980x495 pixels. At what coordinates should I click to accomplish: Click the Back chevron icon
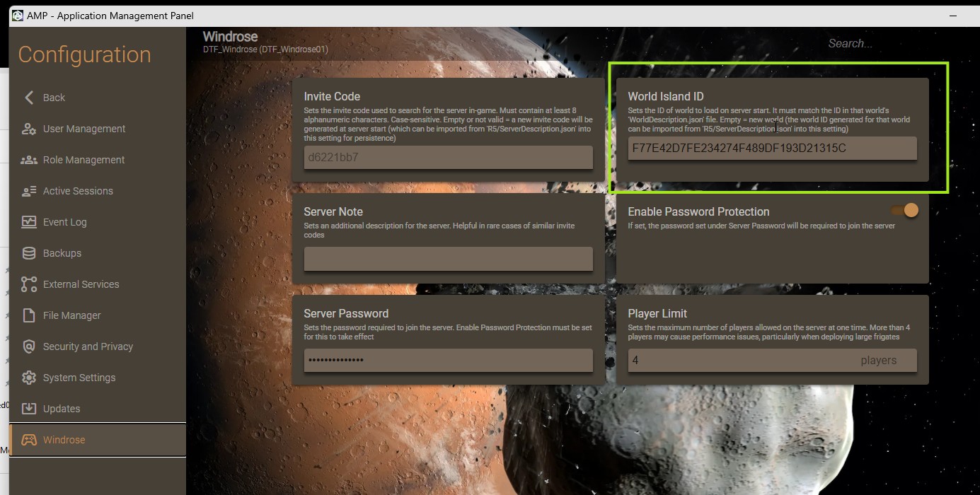coord(29,98)
